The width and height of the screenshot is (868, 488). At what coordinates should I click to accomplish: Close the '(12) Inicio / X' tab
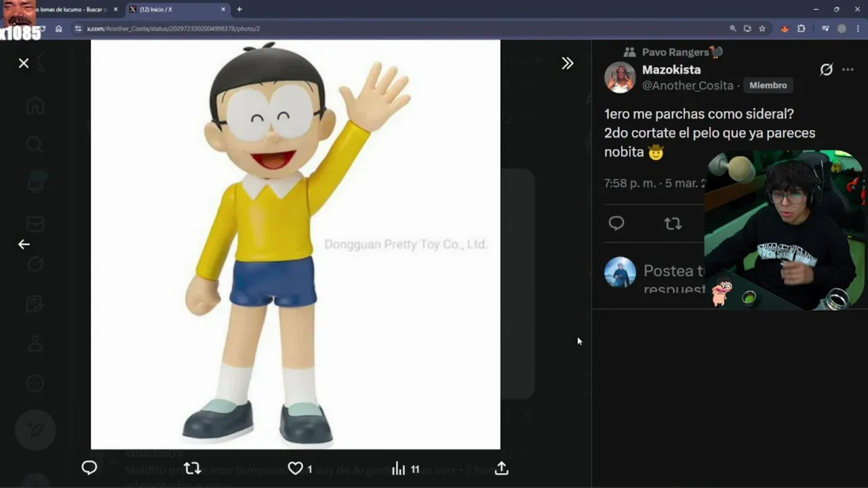(x=224, y=9)
